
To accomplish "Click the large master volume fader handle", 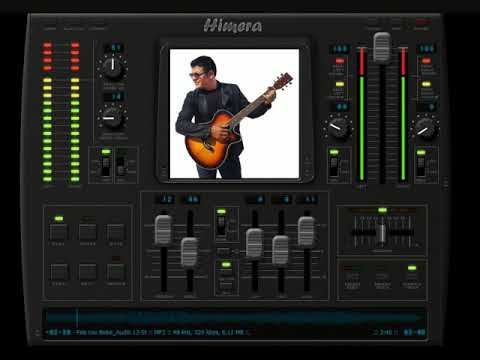I will (382, 47).
